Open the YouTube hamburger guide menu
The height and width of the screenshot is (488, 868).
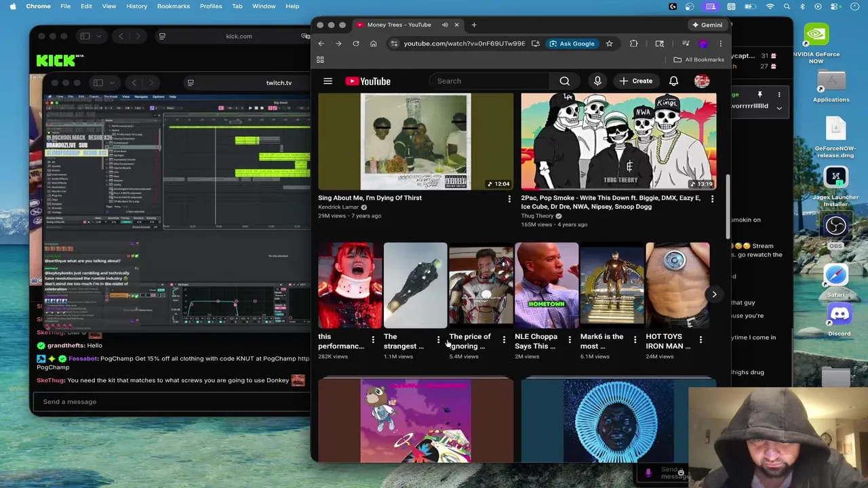click(328, 81)
